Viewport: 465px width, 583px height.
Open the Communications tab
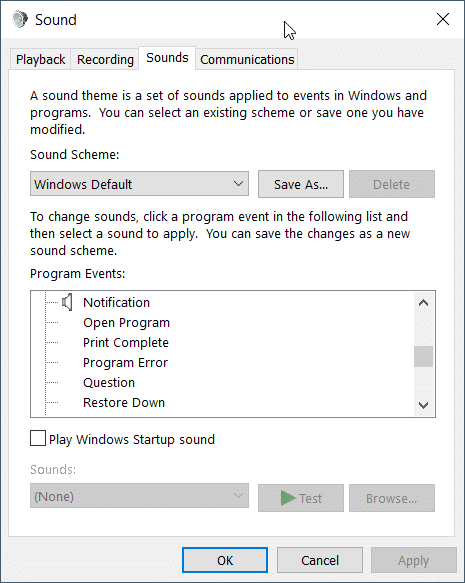tap(247, 59)
